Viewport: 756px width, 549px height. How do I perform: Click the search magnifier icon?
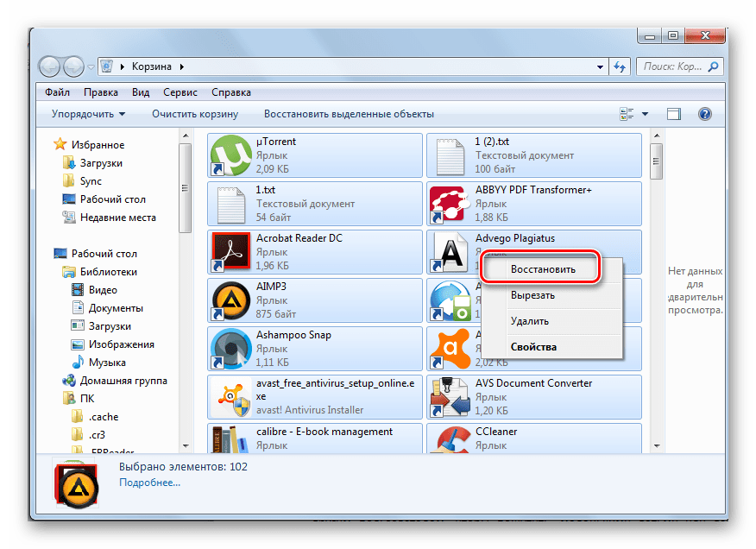[x=713, y=66]
